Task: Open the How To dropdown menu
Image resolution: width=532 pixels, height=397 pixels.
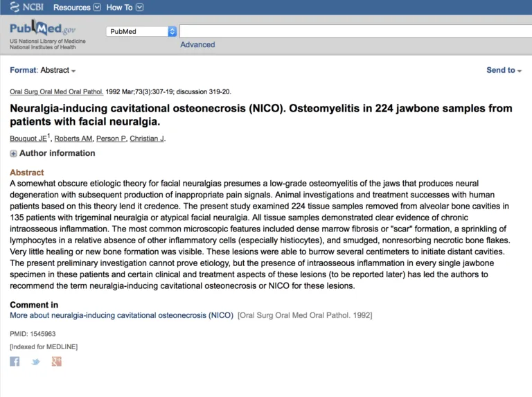Action: 125,7
